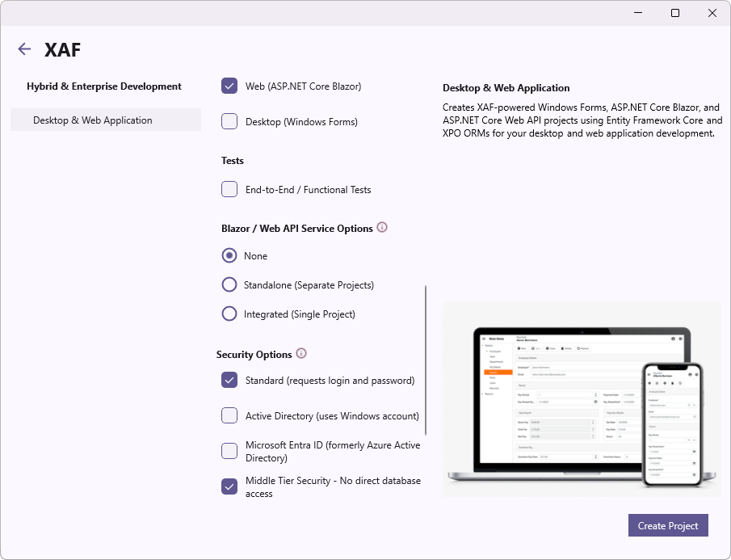The width and height of the screenshot is (731, 560).
Task: Open info icon for Blazor / Web API Service Options
Action: tap(382, 228)
